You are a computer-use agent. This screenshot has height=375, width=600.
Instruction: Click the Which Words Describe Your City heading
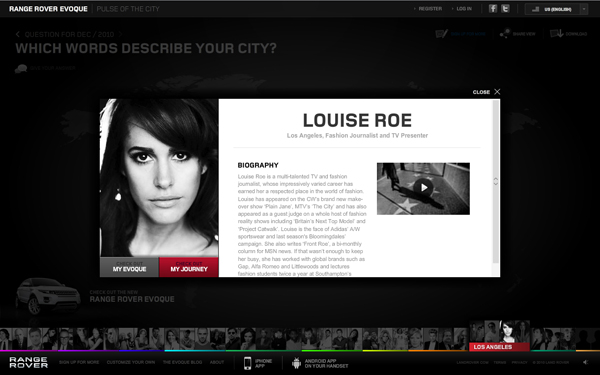click(146, 49)
